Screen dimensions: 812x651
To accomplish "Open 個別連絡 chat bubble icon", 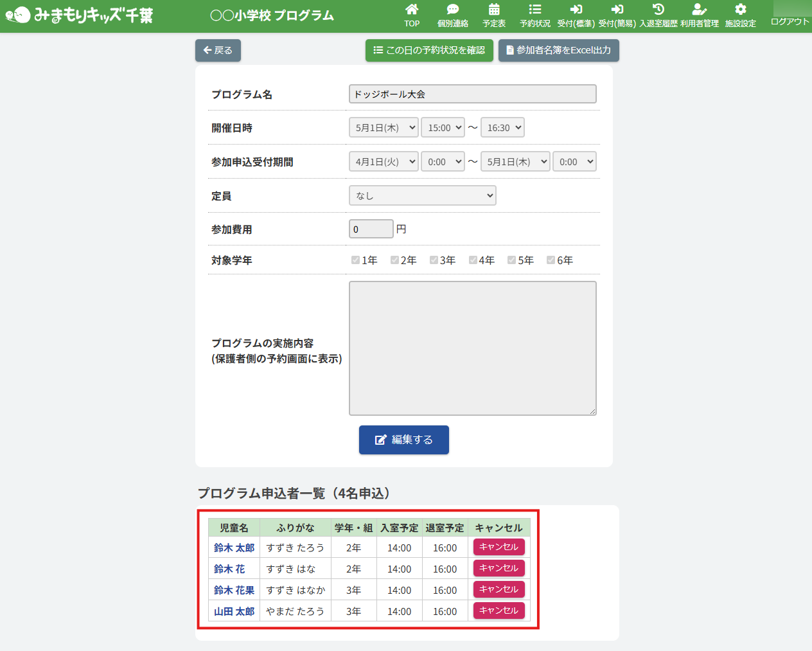I will pyautogui.click(x=453, y=10).
